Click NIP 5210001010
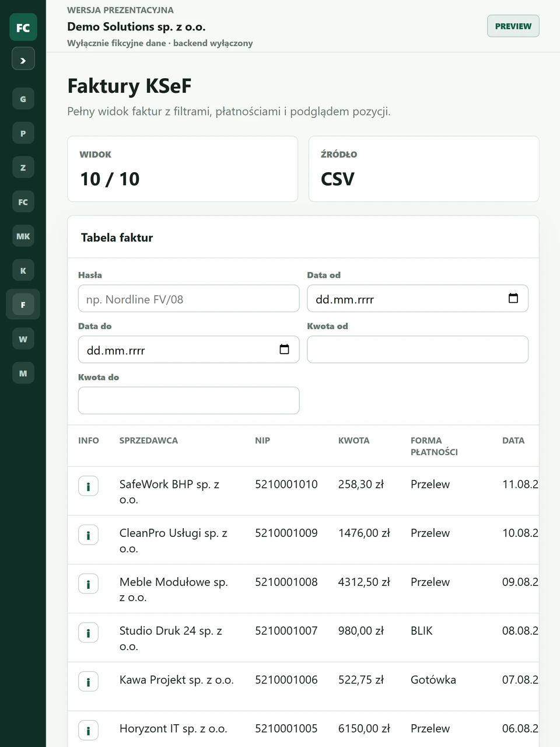This screenshot has height=747, width=560. [x=286, y=484]
